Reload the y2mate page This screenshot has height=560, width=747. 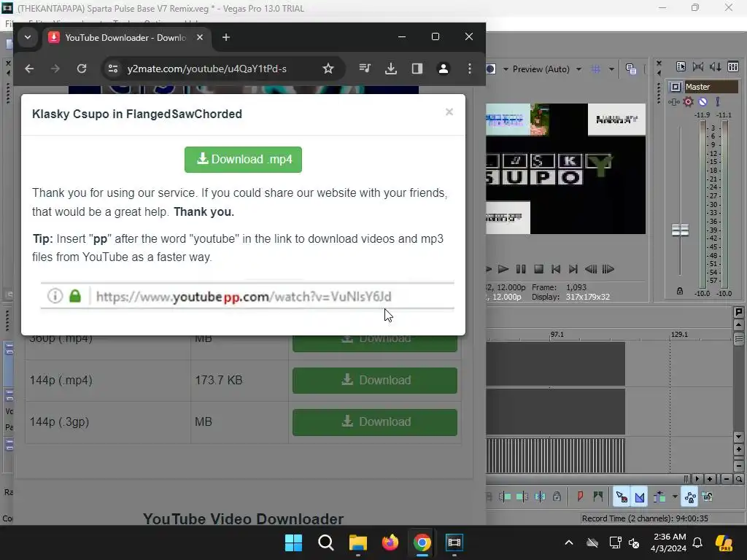click(x=82, y=69)
